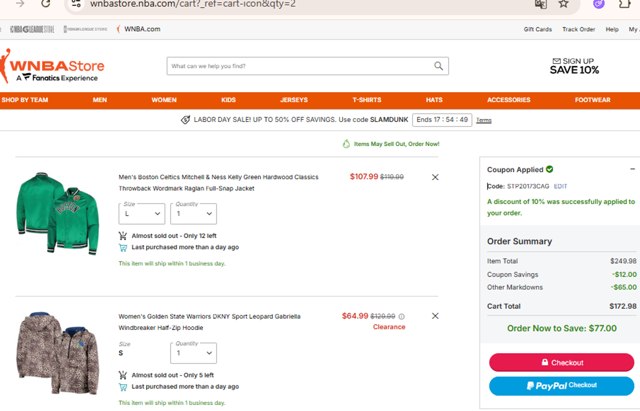Open the WNBA.com link
The image size is (640, 411).
pos(139,29)
